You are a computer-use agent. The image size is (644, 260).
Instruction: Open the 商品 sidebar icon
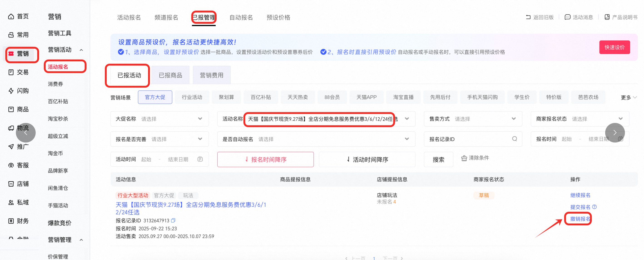[x=11, y=109]
